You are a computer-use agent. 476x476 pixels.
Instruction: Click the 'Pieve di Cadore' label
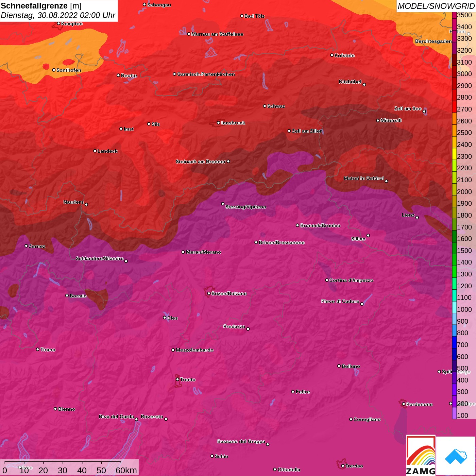[x=340, y=301]
